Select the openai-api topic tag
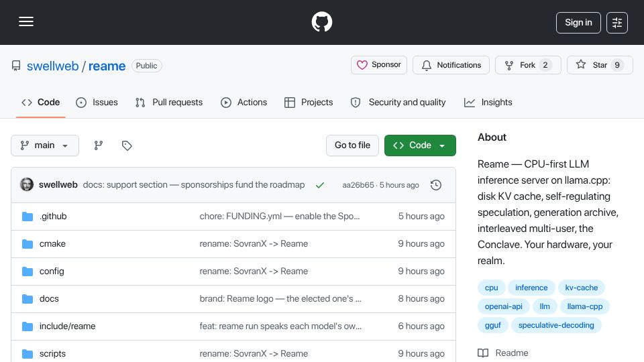This screenshot has height=362, width=644. coord(504,306)
